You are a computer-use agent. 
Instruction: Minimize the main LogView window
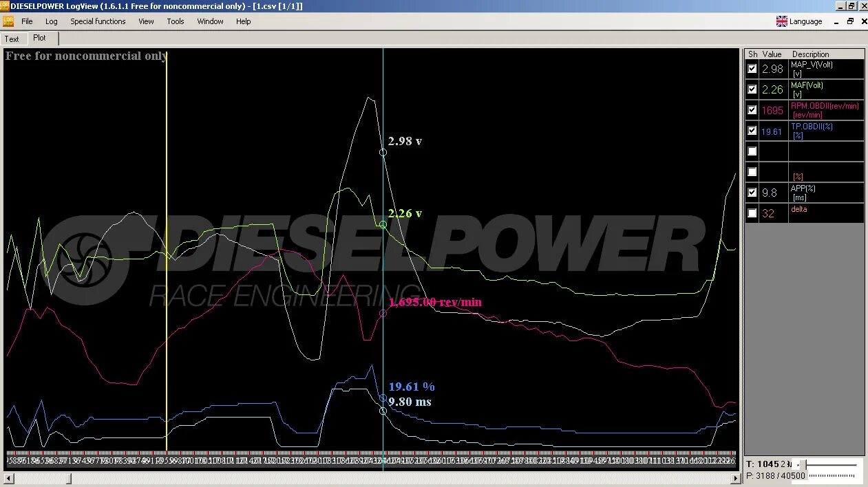[x=841, y=6]
